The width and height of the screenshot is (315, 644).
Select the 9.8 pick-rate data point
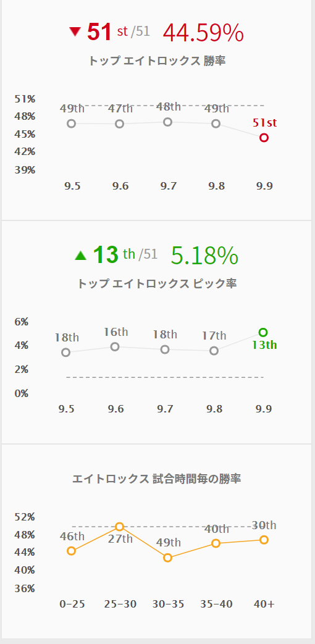pyautogui.click(x=214, y=351)
